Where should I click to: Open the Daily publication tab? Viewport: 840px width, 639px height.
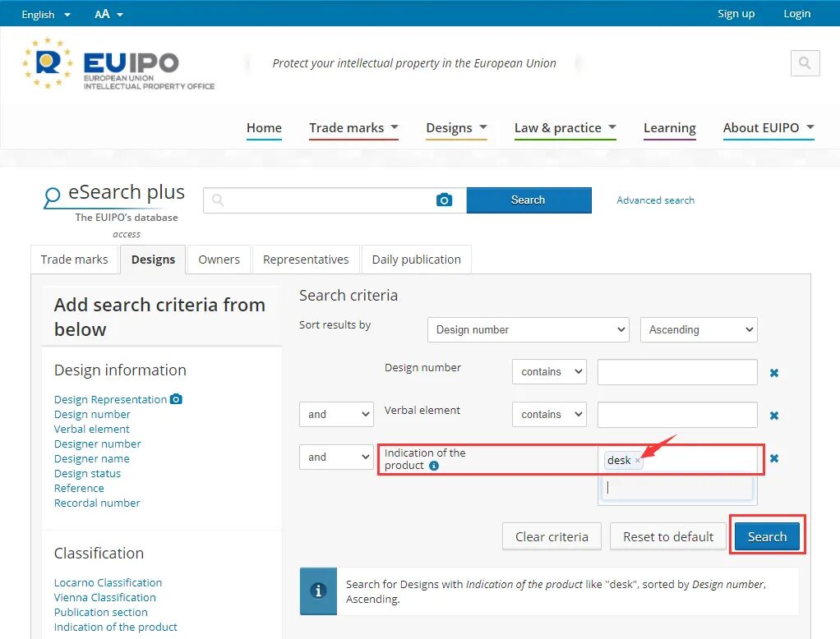[416, 260]
